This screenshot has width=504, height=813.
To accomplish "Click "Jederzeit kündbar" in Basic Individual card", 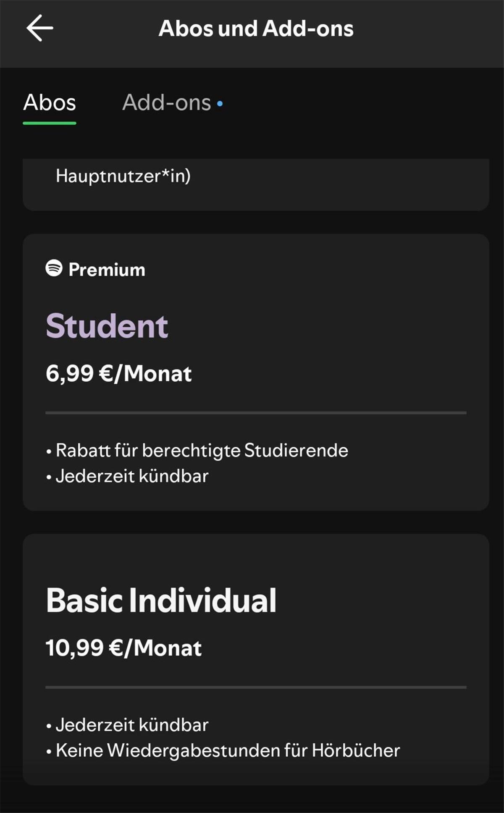I will 132,725.
